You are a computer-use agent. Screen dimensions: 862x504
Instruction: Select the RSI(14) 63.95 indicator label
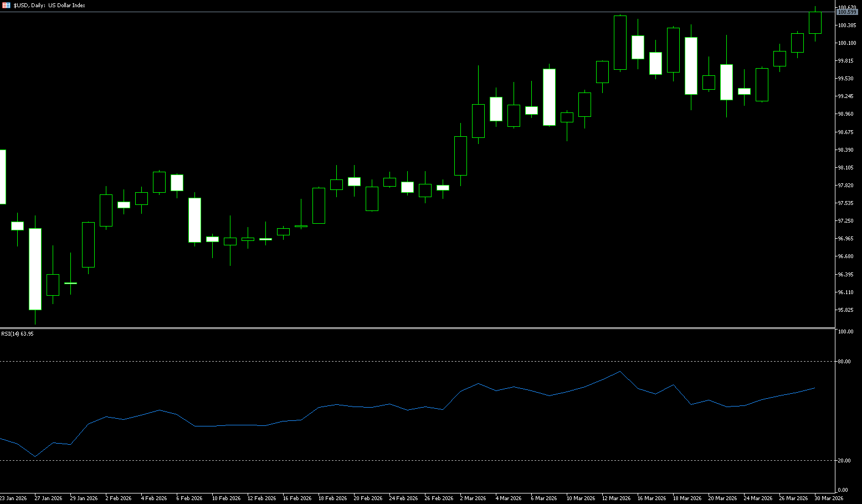17,334
